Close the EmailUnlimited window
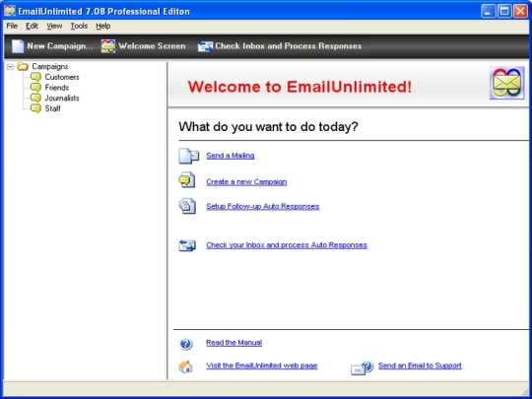The height and width of the screenshot is (399, 532). [x=520, y=11]
